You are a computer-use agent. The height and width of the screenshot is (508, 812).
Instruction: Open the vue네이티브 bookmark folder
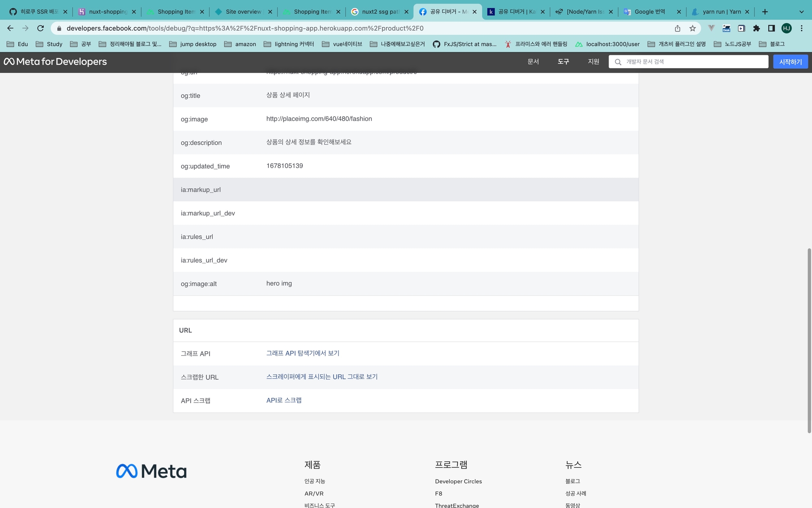(342, 44)
